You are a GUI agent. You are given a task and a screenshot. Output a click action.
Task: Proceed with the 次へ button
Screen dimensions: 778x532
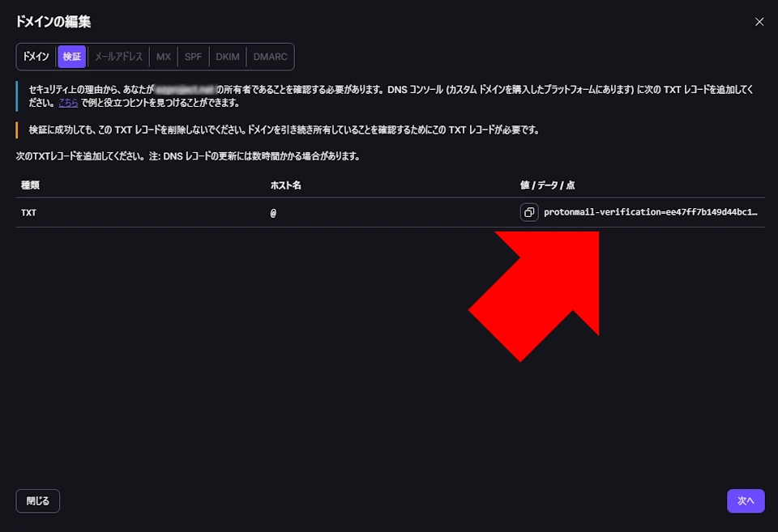coord(745,500)
